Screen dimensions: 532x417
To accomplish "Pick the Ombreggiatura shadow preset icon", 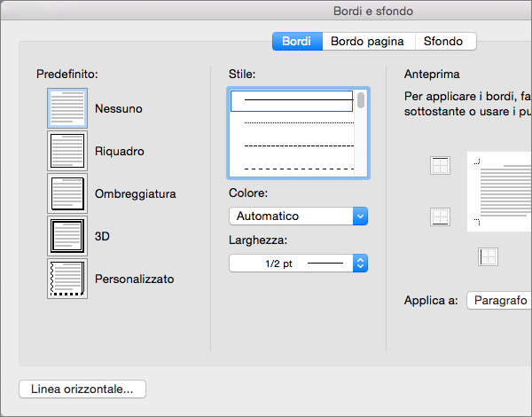I will (x=67, y=193).
